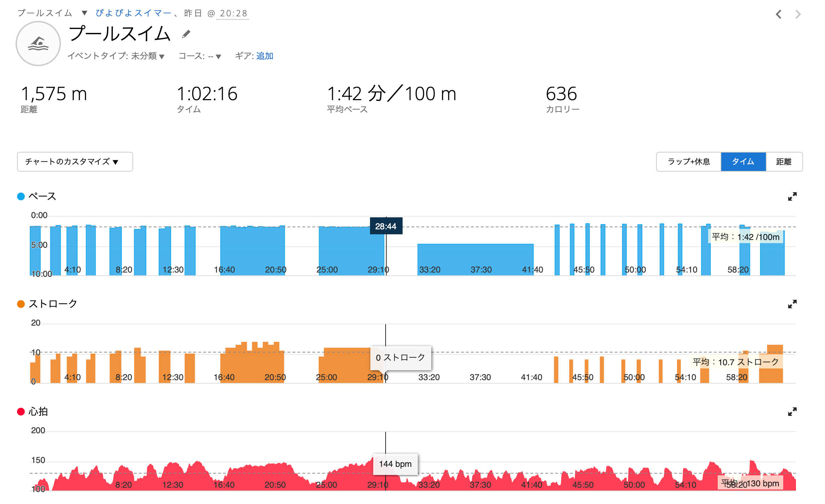
Task: Click the pencil edit icon beside the activity title
Action: point(186,34)
